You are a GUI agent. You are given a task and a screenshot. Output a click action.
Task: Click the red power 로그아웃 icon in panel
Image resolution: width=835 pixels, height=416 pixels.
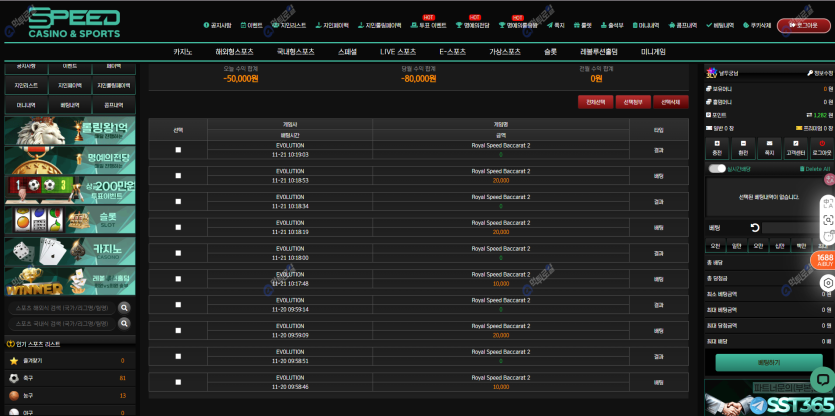(822, 148)
